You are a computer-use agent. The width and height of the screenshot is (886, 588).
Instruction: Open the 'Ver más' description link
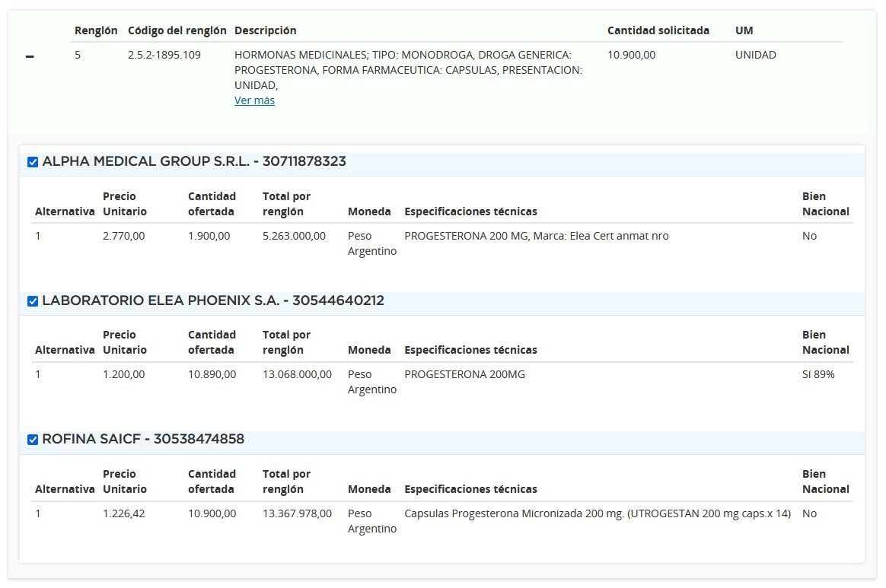[254, 100]
